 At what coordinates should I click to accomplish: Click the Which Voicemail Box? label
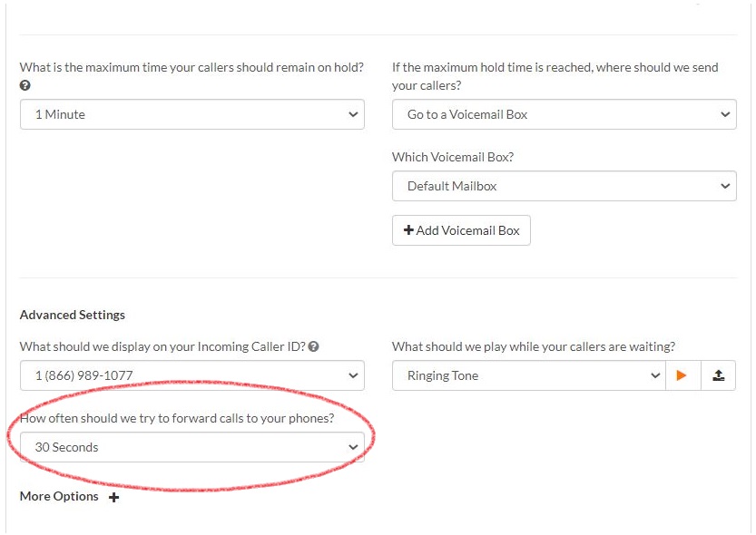453,157
